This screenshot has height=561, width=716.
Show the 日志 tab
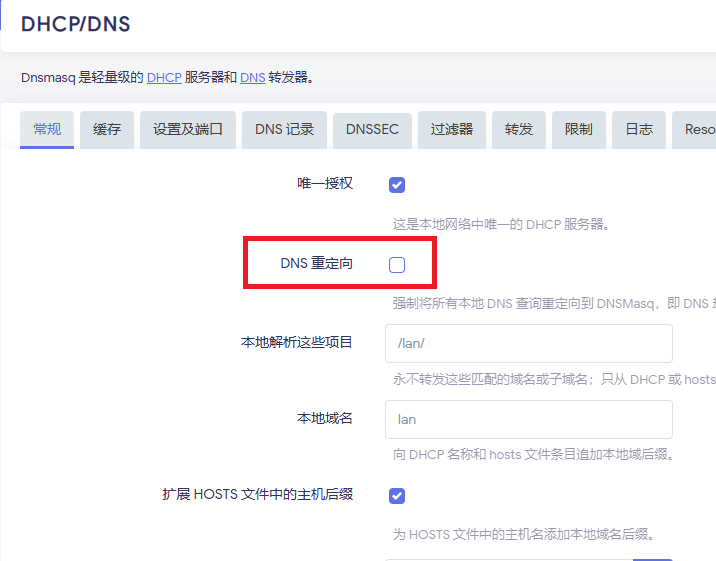[x=639, y=129]
